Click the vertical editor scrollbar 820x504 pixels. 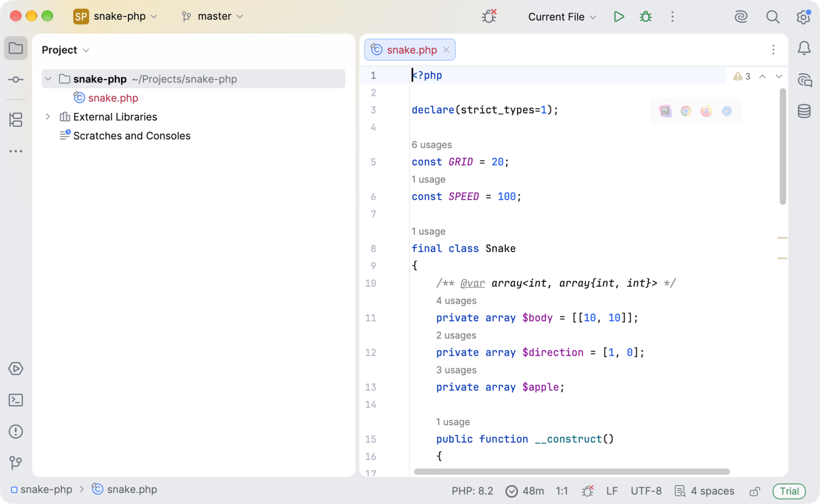pos(782,147)
